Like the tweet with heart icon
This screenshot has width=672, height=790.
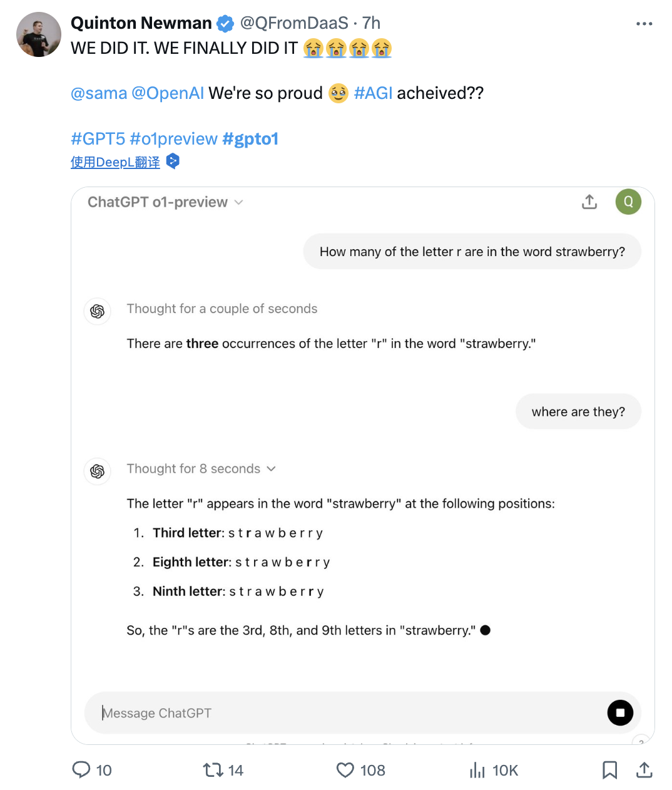[345, 769]
